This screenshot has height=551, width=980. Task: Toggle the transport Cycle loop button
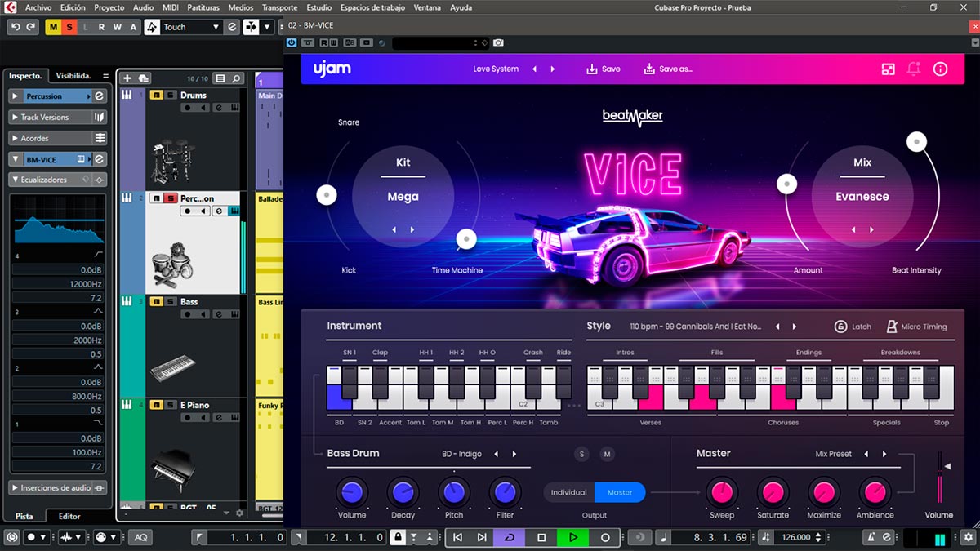(510, 537)
